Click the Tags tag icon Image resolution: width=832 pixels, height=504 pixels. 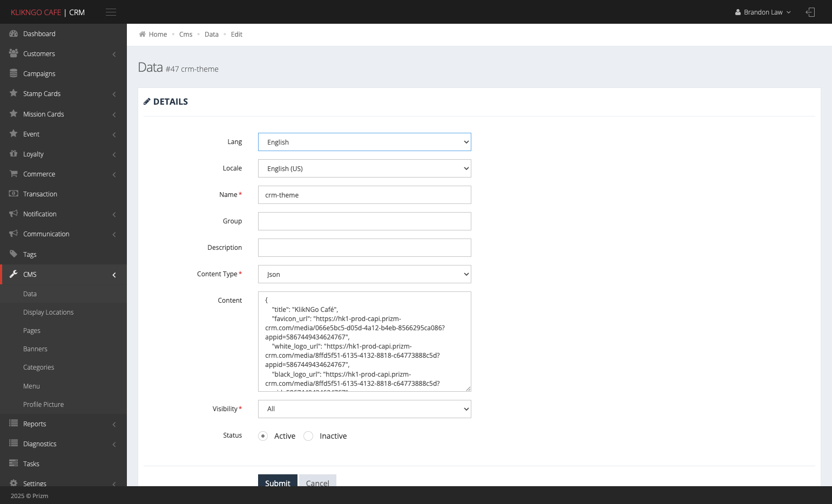13,254
